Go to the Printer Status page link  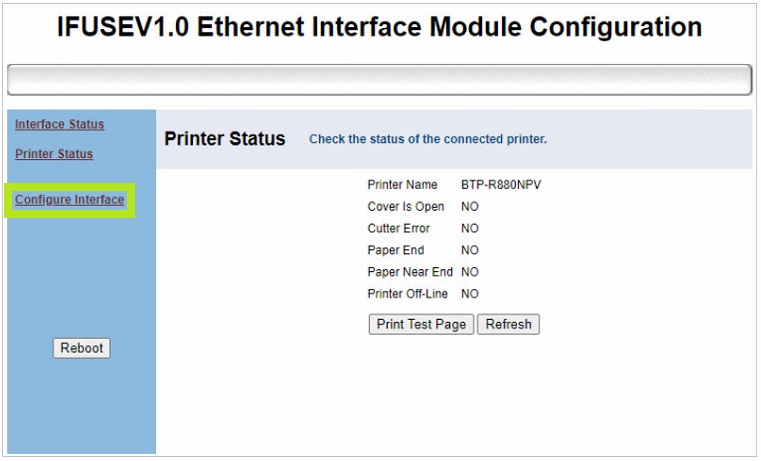click(54, 154)
